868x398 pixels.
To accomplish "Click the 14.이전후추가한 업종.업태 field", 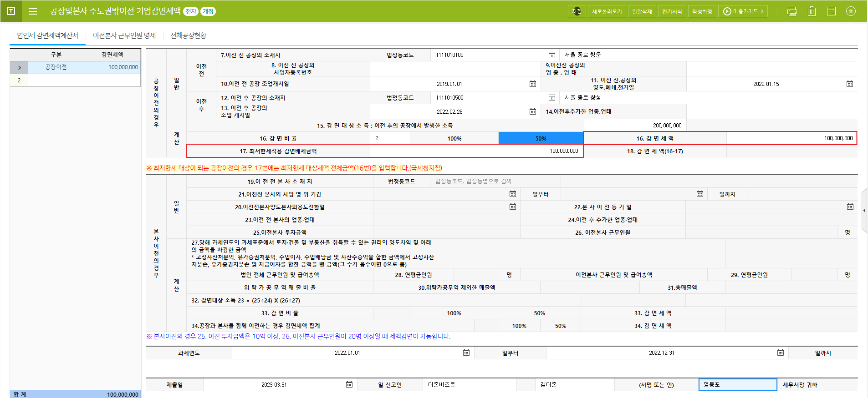I will (x=772, y=112).
